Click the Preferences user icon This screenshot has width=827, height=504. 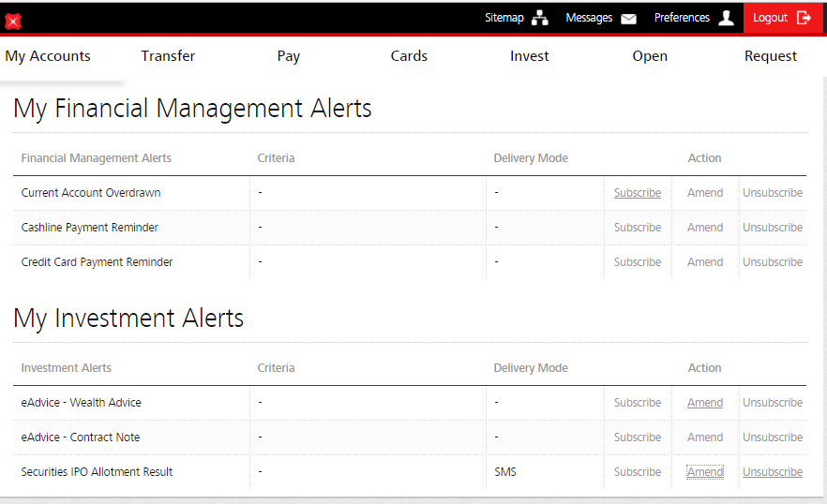coord(726,18)
